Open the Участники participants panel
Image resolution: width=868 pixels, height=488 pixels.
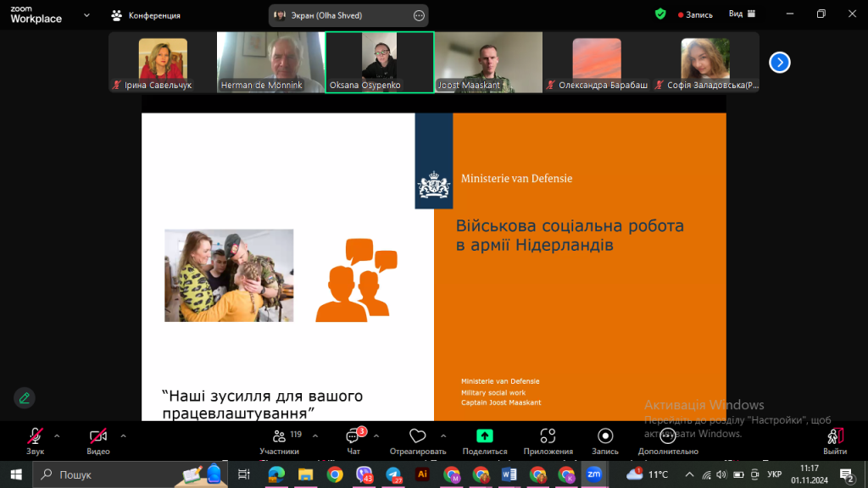coord(279,439)
